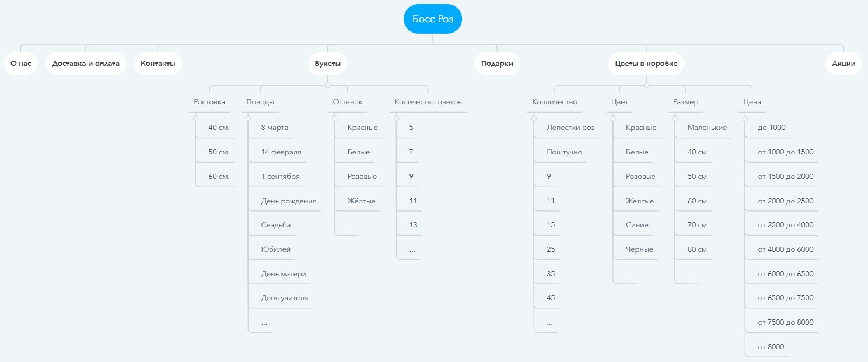
Task: Select the Контакты node
Action: coord(157,64)
